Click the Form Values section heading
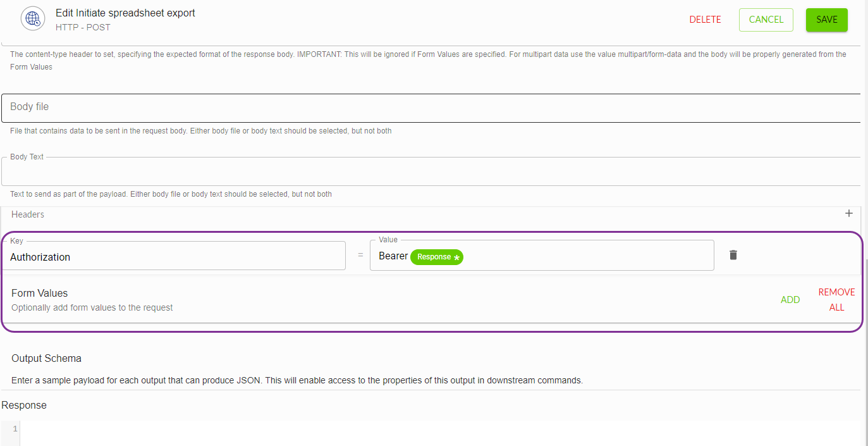868x446 pixels. tap(39, 293)
